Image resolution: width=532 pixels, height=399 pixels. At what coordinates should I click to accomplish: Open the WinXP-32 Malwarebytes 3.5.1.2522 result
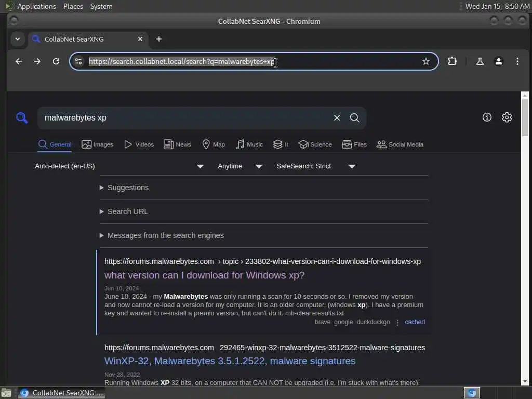230,361
